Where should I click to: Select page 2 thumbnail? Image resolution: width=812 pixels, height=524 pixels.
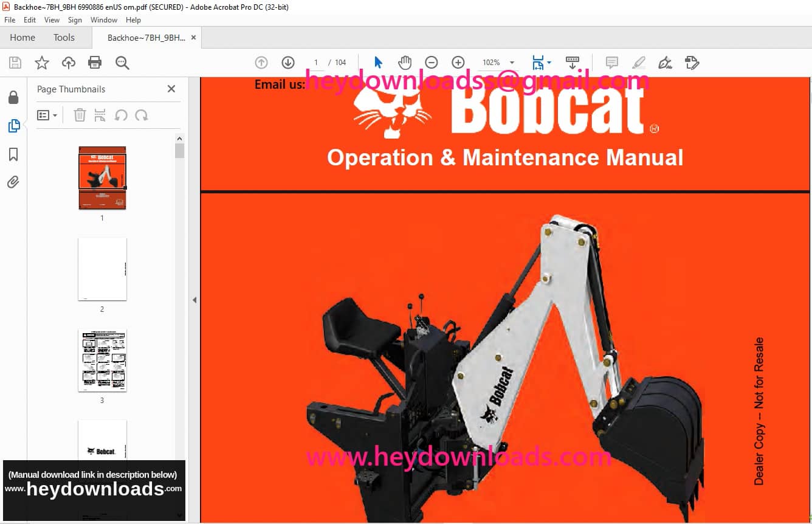[102, 269]
